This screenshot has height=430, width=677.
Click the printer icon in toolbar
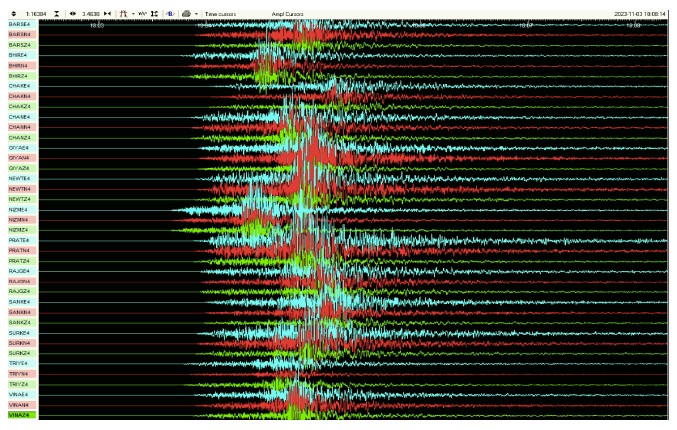[186, 14]
